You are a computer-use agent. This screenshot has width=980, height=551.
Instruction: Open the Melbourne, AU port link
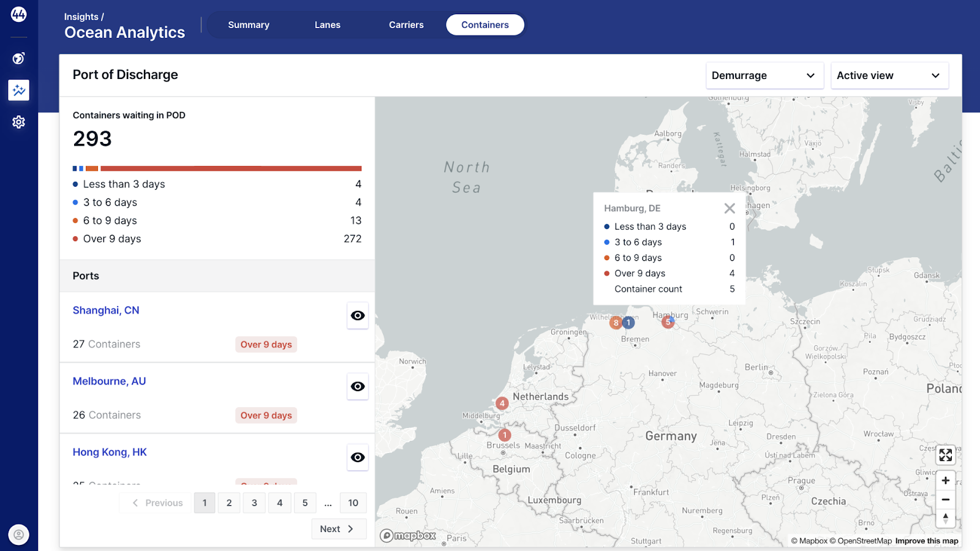click(109, 381)
